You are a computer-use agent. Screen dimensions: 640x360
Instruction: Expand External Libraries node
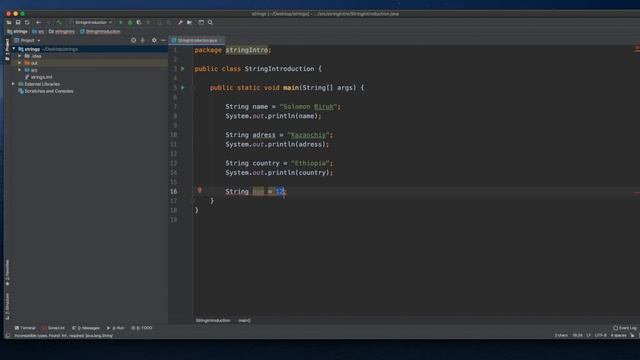(14, 84)
